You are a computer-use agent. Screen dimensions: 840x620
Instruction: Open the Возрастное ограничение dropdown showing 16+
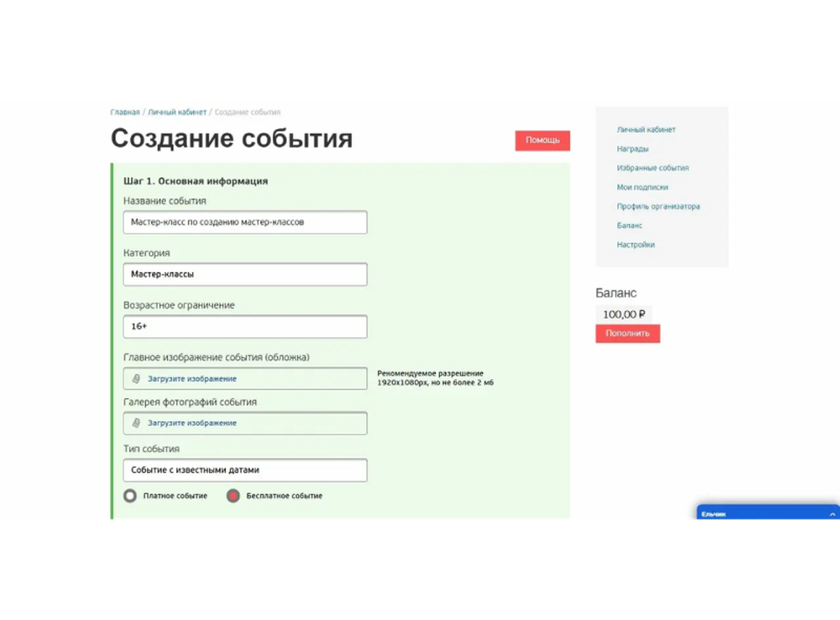coord(245,327)
